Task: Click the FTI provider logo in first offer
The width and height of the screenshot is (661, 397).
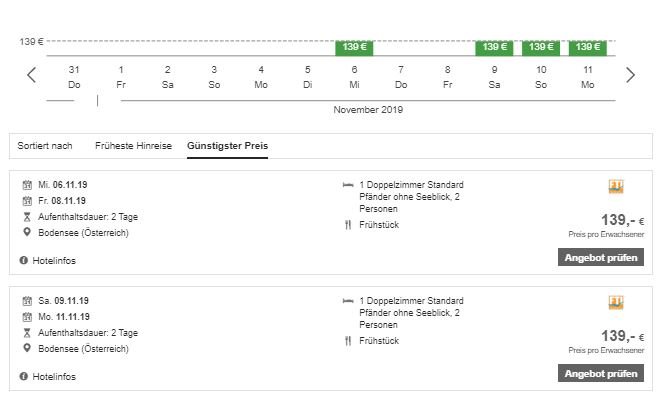Action: [x=616, y=187]
